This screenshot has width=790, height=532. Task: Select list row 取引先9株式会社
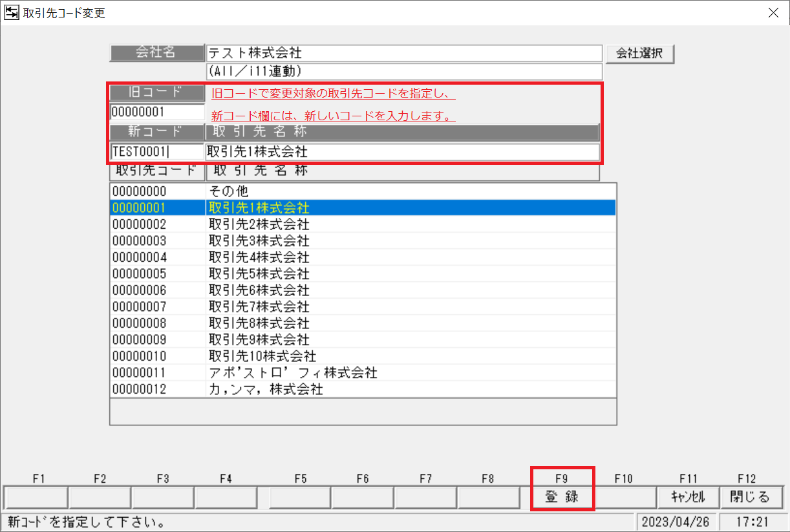point(363,340)
